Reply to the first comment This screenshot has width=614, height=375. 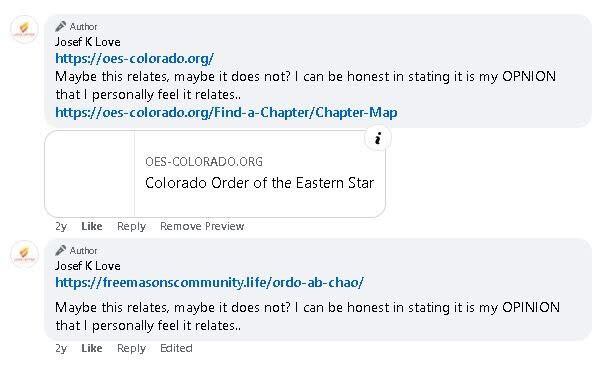[132, 226]
